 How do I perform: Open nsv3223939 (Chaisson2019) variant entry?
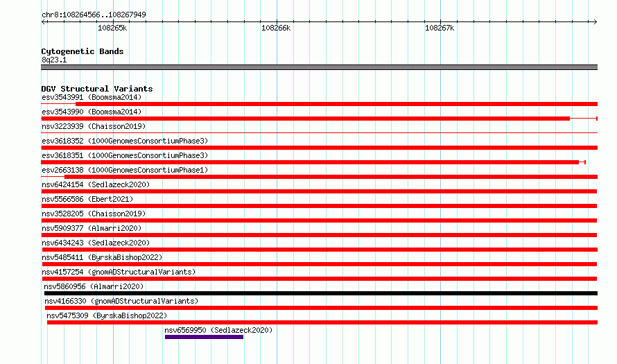(94, 126)
